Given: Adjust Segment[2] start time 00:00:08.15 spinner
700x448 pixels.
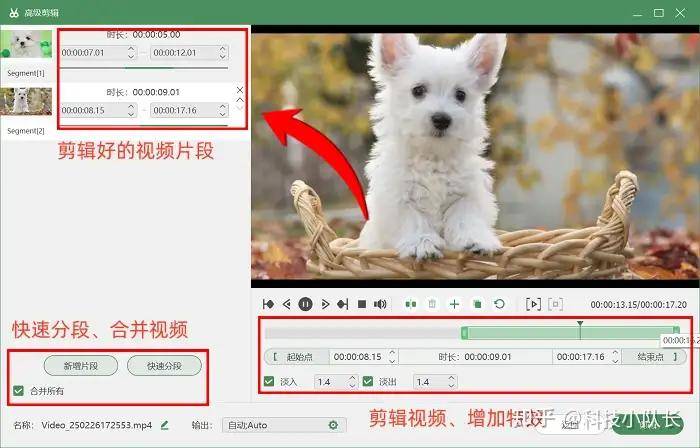Looking at the screenshot, I should 131,110.
